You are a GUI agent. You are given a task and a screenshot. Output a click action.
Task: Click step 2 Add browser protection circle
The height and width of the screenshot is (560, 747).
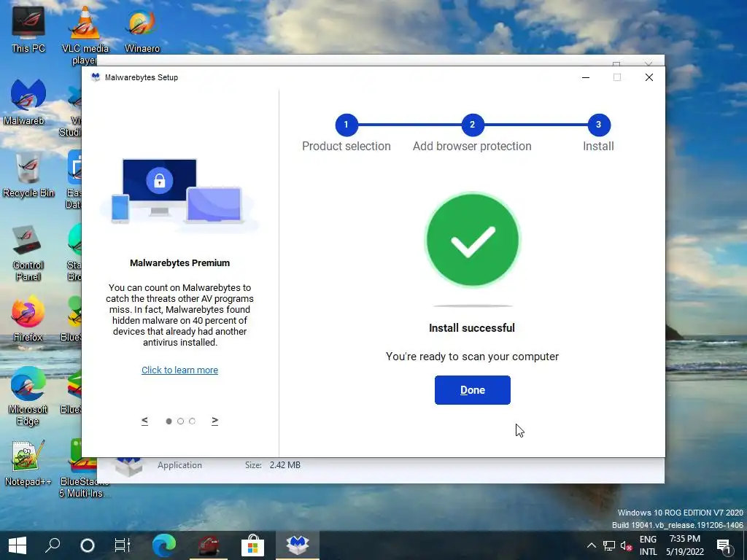(x=472, y=125)
